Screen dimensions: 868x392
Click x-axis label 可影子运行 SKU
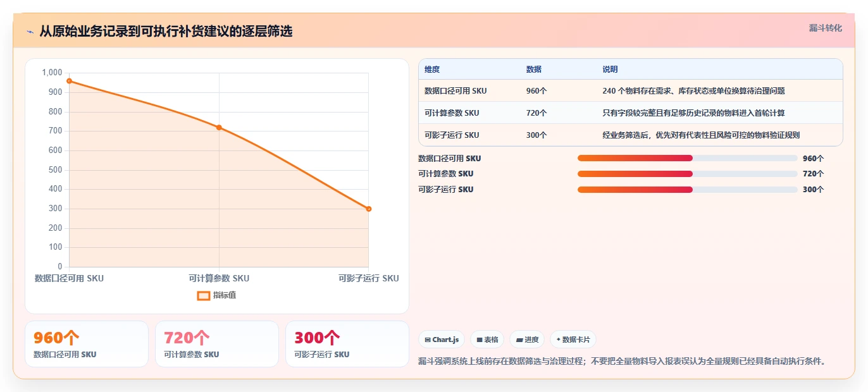click(x=368, y=278)
